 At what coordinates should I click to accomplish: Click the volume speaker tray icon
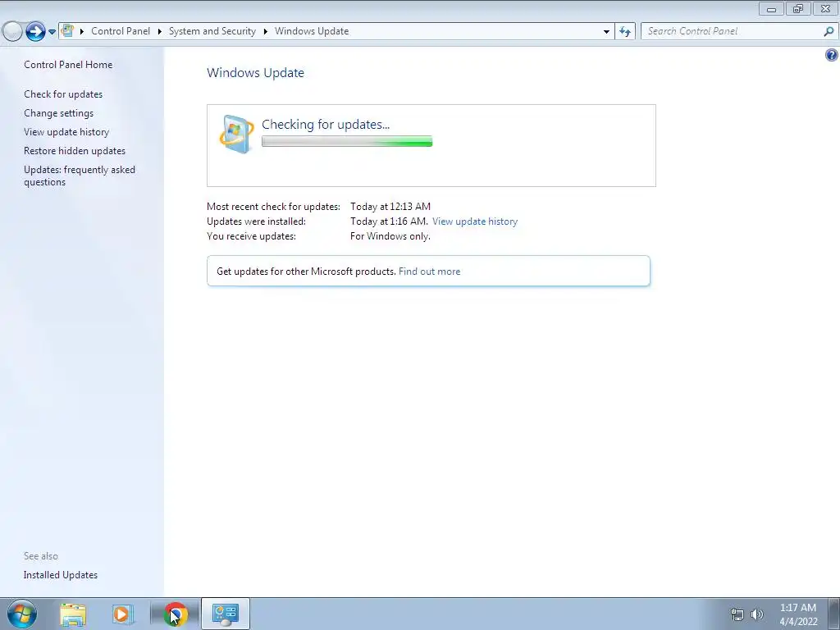757,614
